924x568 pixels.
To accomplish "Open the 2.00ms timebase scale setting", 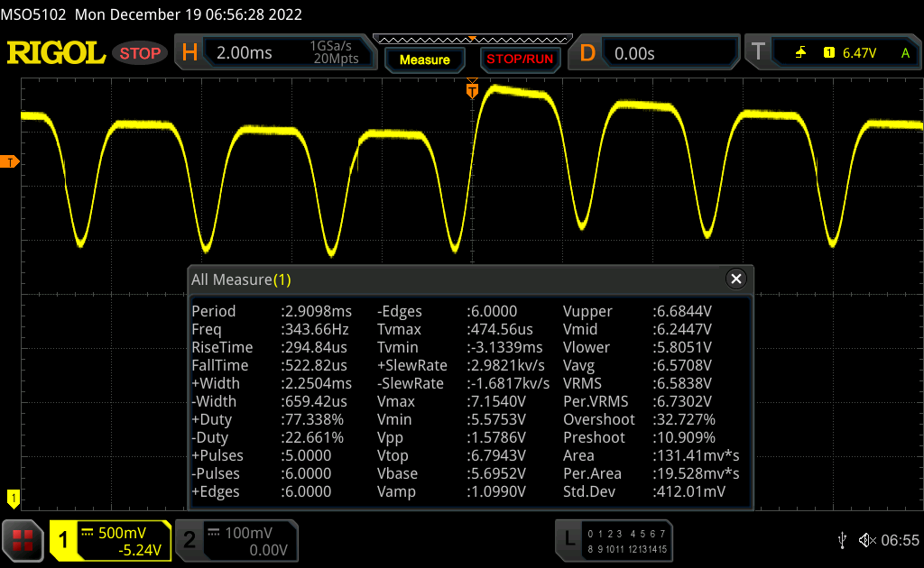I will tap(245, 53).
